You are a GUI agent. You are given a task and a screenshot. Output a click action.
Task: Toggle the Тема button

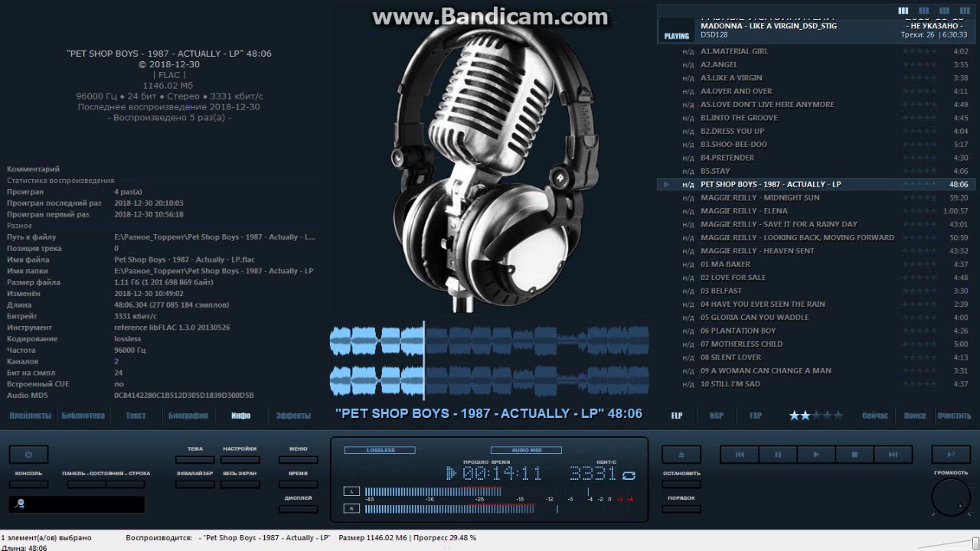[195, 460]
